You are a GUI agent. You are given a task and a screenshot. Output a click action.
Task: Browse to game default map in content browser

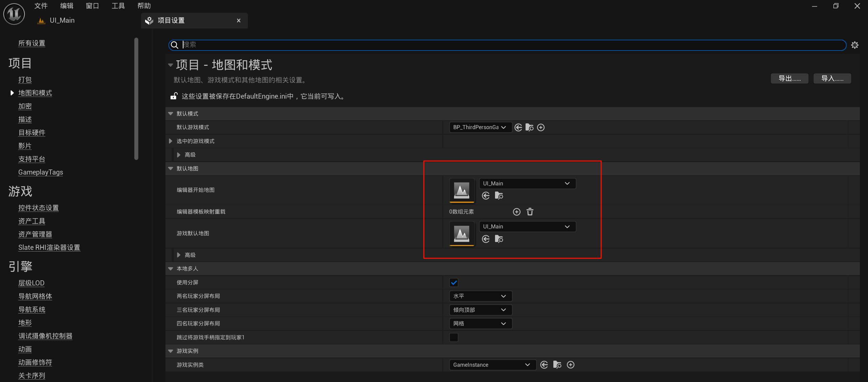(x=499, y=239)
